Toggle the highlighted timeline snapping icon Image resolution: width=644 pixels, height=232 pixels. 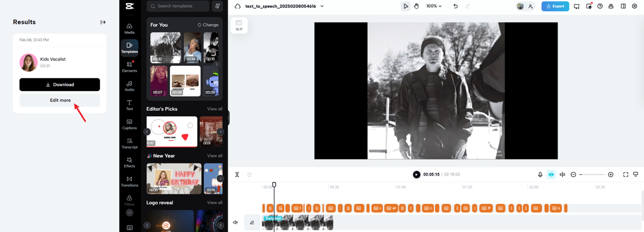click(x=551, y=175)
